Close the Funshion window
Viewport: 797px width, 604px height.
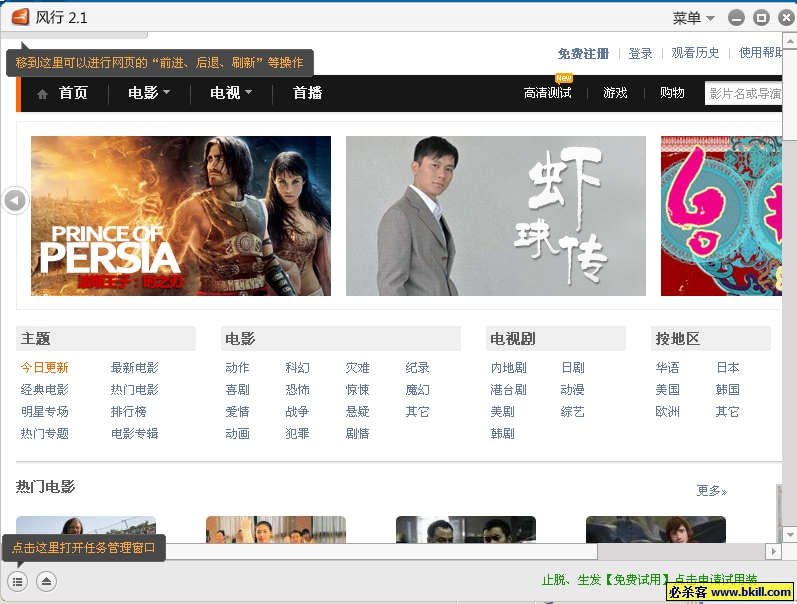(x=786, y=18)
